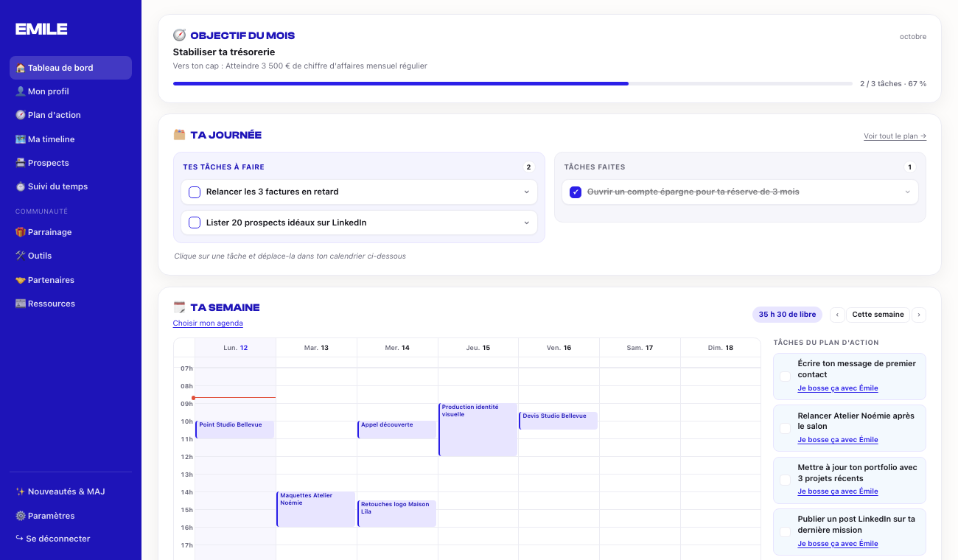958x560 pixels.
Task: Expand the Ouvrir un compte épargne chevron
Action: (907, 192)
